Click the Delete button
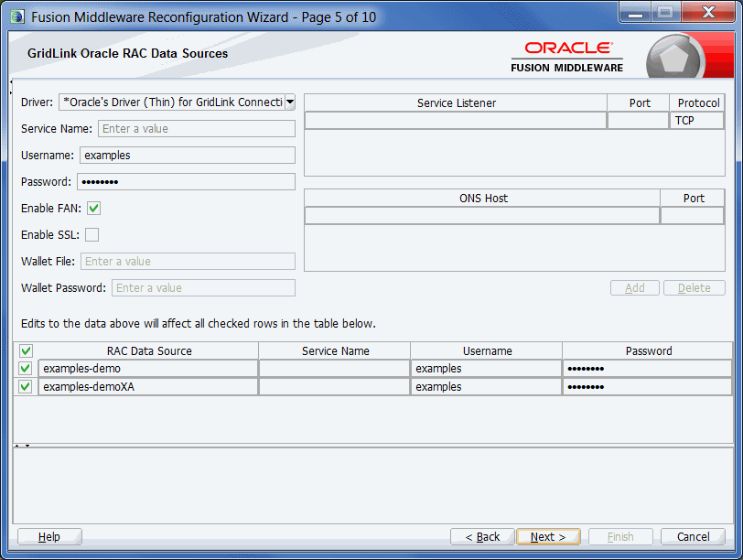This screenshot has width=743, height=560. click(x=695, y=287)
